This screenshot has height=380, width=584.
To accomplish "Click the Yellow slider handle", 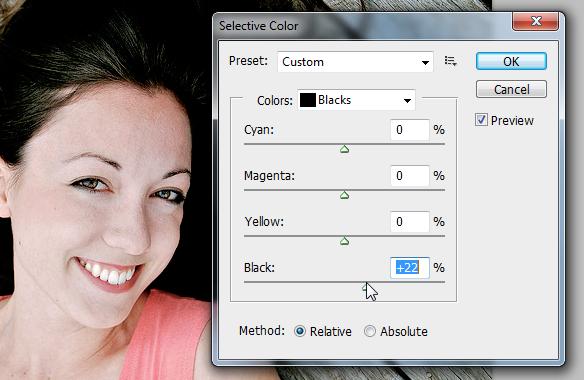I will (x=345, y=241).
